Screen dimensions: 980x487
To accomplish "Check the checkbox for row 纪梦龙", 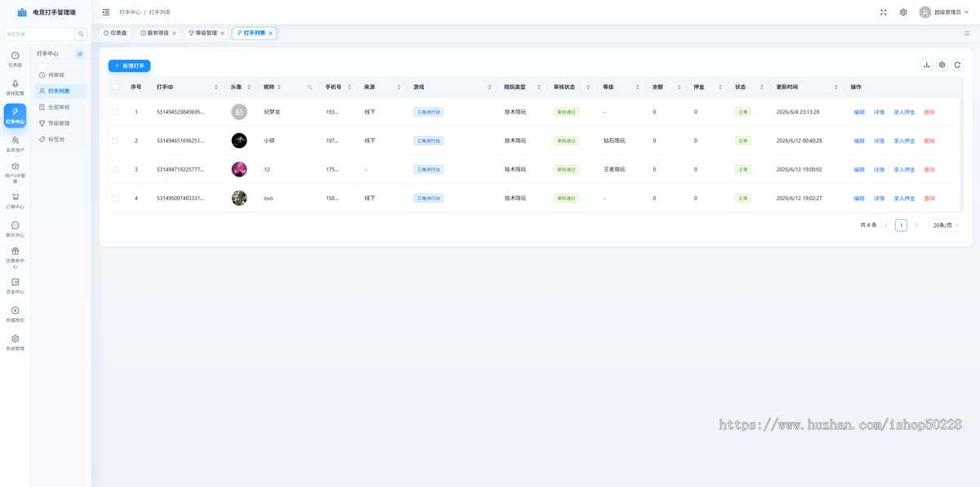I will click(x=115, y=112).
